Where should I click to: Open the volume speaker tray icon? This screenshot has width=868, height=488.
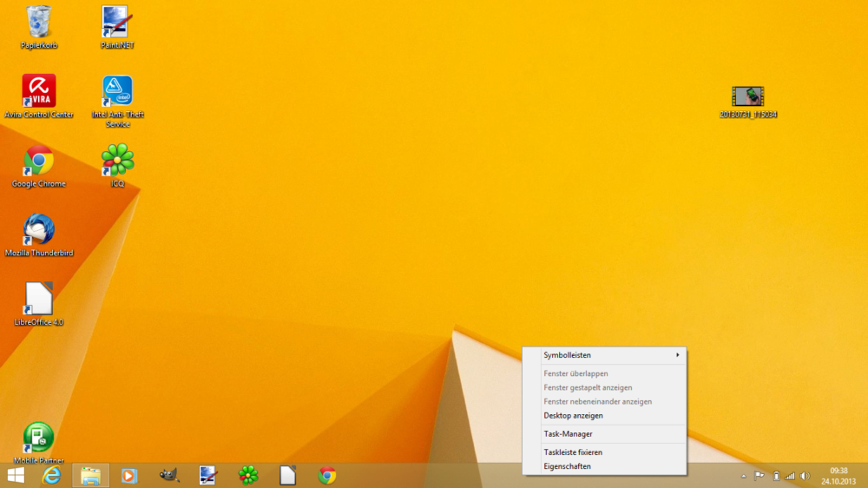tap(805, 476)
